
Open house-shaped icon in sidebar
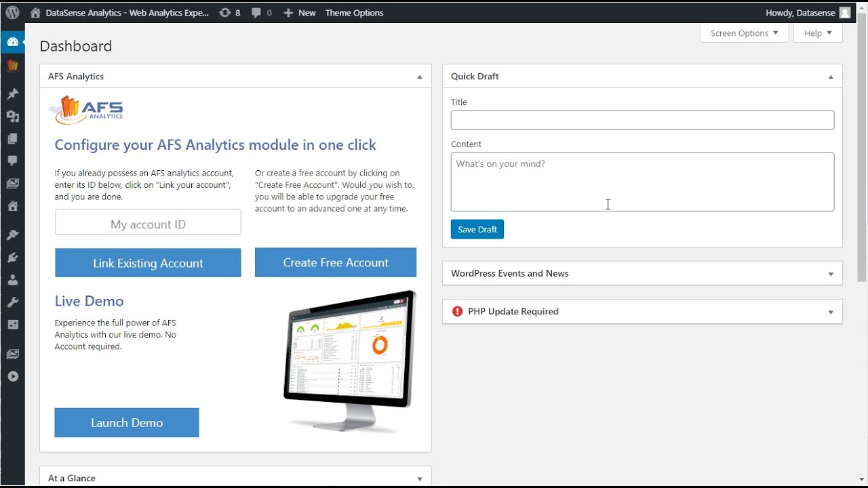[12, 205]
